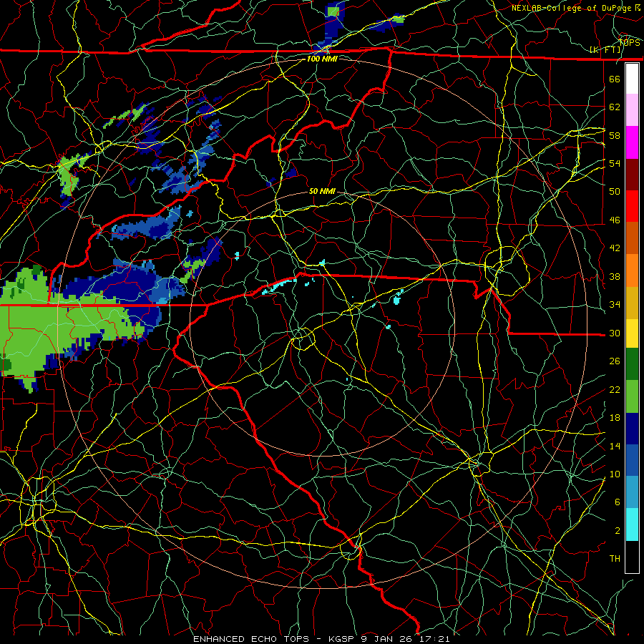Click the cyan legend swatch
This screenshot has height=644, width=644.
click(632, 525)
